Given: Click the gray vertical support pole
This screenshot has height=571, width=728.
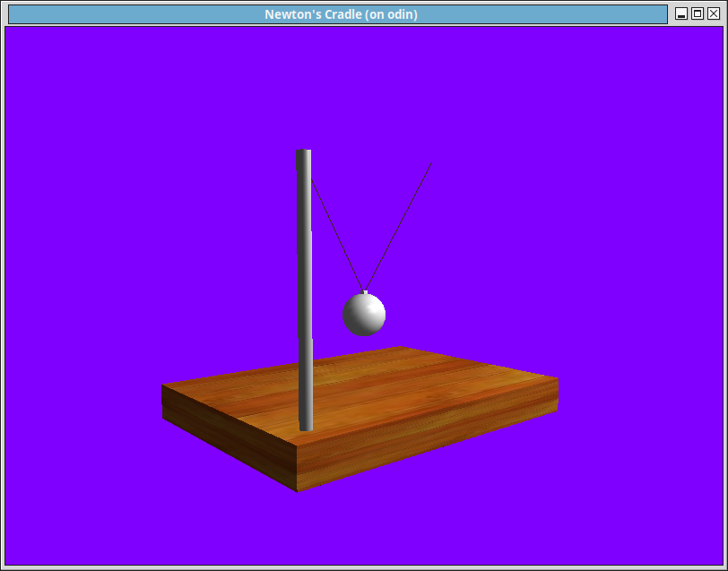Looking at the screenshot, I should click(x=304, y=290).
